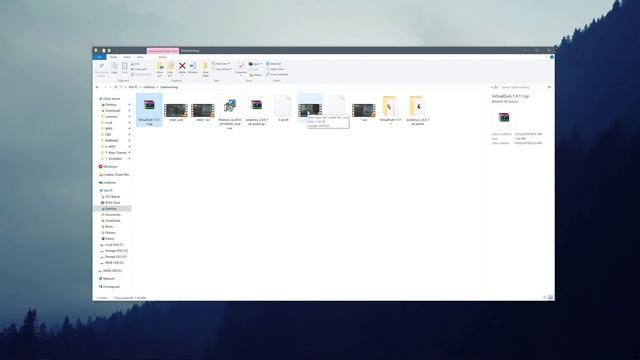
Task: Open Network in navigation pane
Action: pyautogui.click(x=107, y=279)
